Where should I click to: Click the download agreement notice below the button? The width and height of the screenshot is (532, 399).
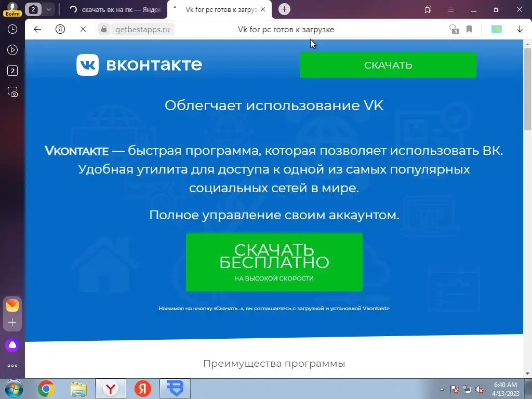[274, 309]
